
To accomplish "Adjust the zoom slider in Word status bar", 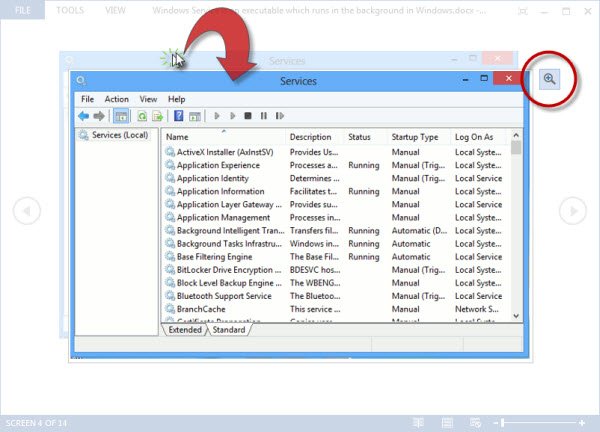I will [x=503, y=423].
